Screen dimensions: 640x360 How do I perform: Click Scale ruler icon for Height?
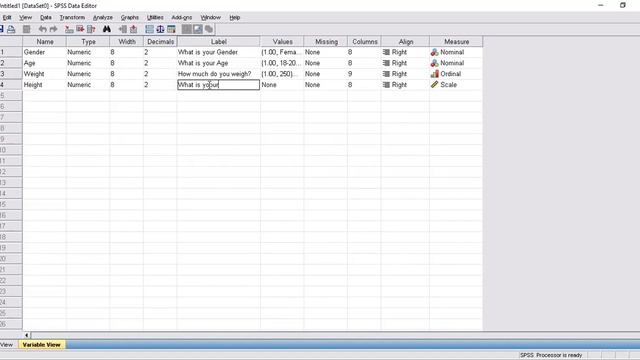434,84
